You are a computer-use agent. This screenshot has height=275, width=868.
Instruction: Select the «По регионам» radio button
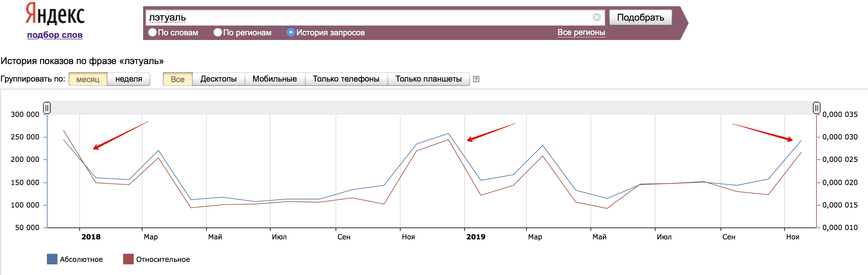[218, 32]
